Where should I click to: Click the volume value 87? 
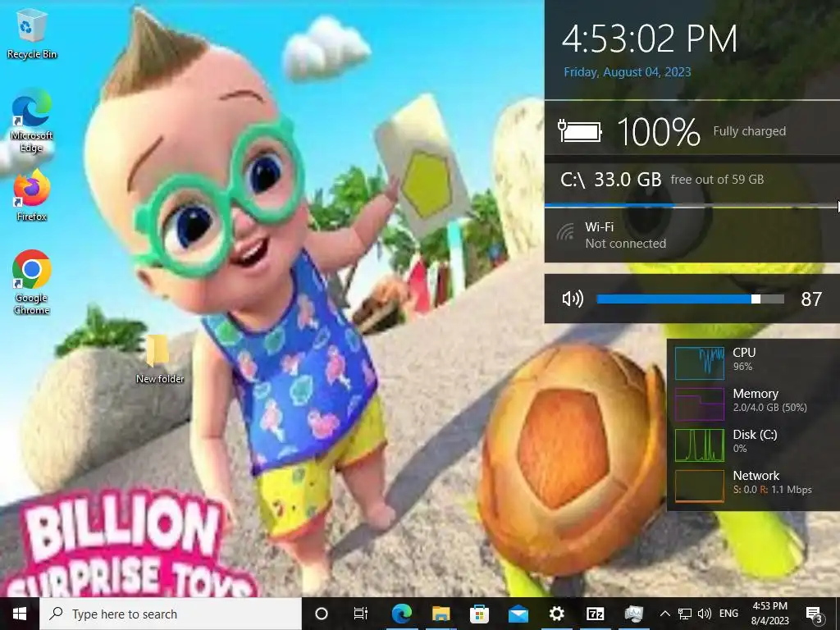tap(811, 299)
